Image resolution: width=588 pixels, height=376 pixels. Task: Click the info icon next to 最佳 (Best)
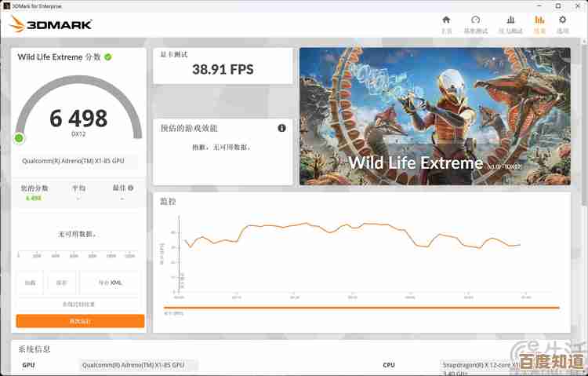130,188
